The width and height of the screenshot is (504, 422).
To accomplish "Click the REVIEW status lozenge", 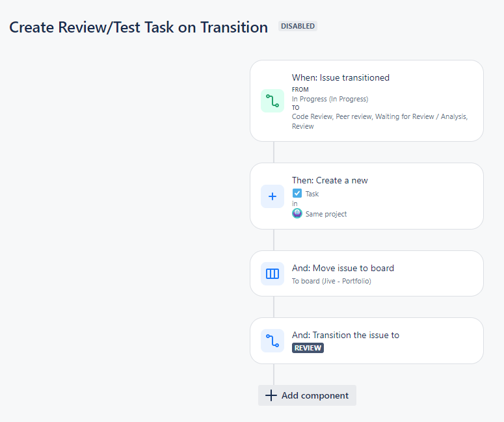I will click(x=308, y=348).
